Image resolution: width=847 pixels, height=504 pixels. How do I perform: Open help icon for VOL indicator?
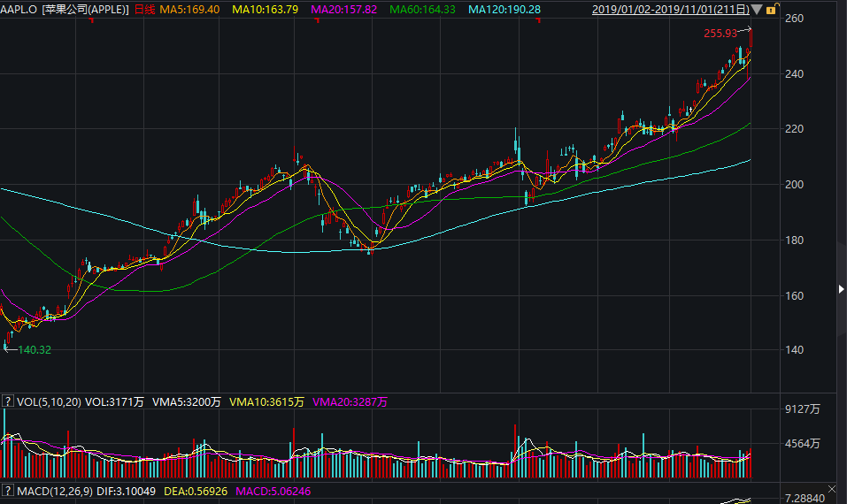[8, 402]
